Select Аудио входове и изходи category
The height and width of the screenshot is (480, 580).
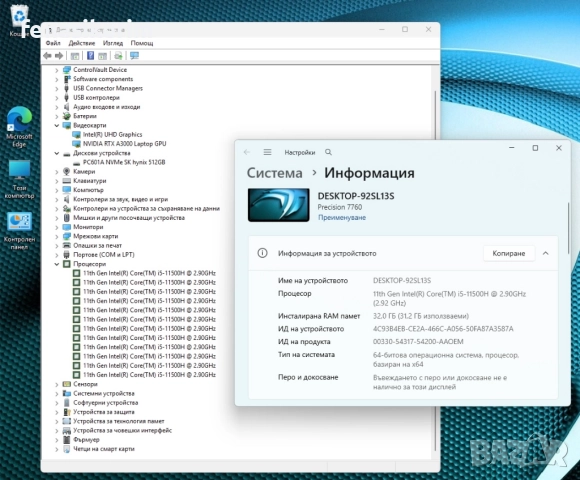tap(107, 107)
